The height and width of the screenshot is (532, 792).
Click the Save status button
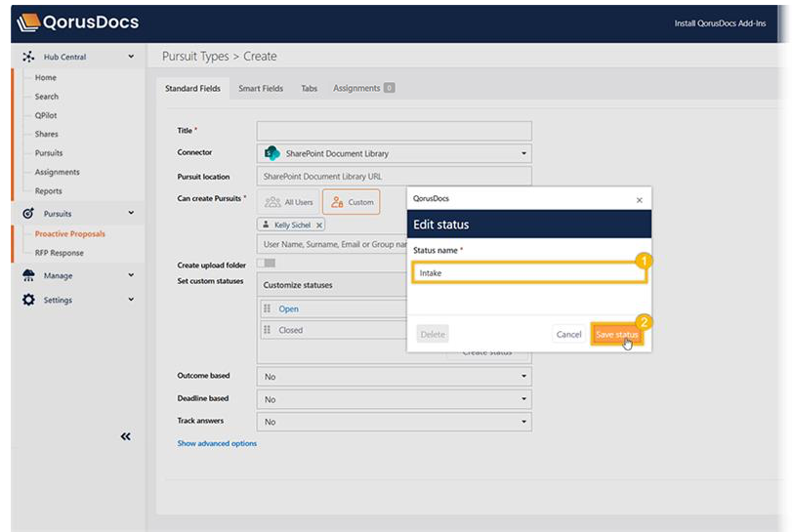(616, 335)
